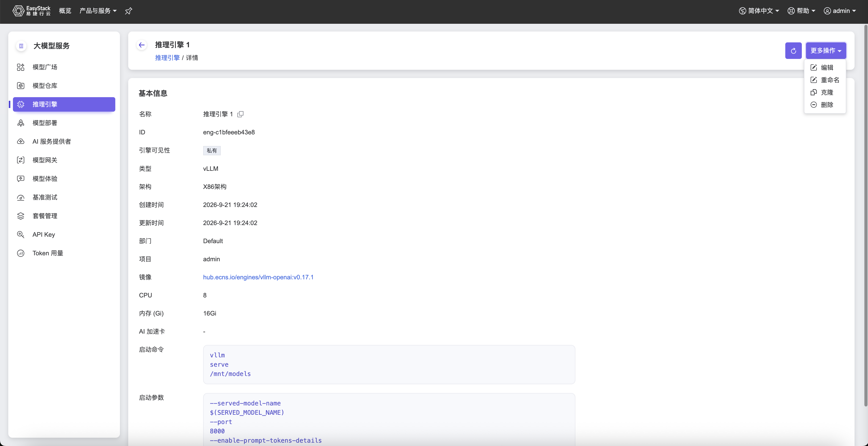Open the 简体中文 language dropdown
This screenshot has height=446, width=868.
(x=759, y=11)
